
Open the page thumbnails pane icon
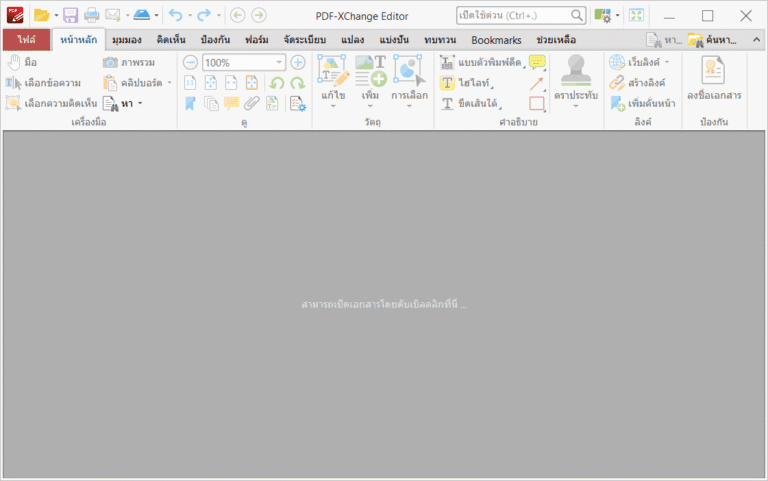tap(211, 103)
